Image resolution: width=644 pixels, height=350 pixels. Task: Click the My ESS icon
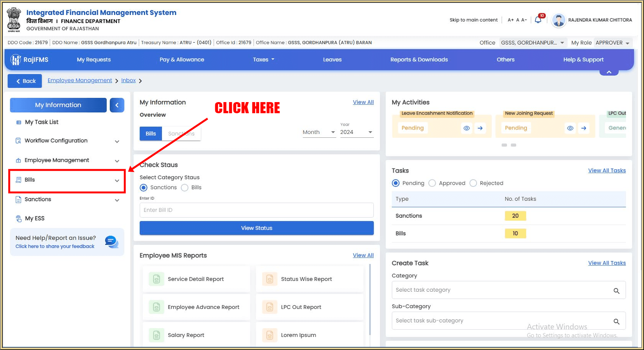(18, 219)
